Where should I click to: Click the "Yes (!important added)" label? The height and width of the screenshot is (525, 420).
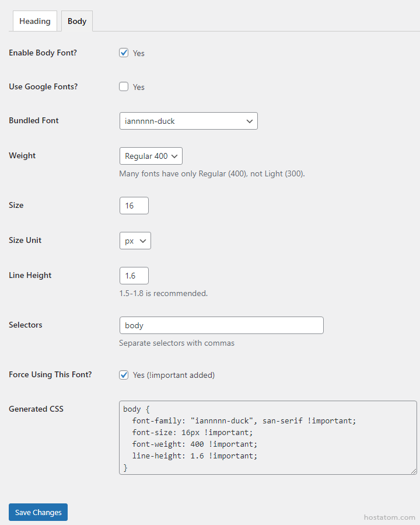174,375
